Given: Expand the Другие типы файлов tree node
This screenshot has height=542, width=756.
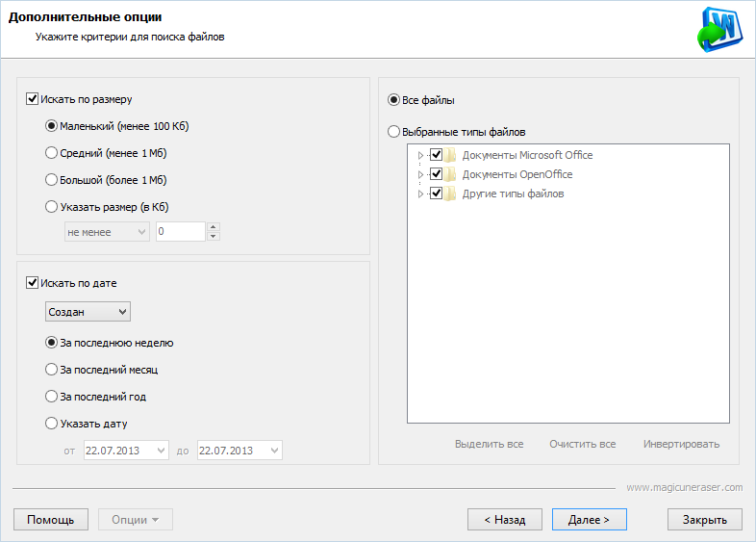Looking at the screenshot, I should (x=420, y=194).
